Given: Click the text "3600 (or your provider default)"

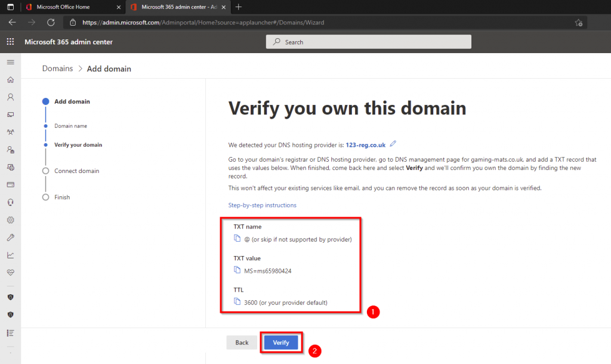Looking at the screenshot, I should click(x=286, y=303).
